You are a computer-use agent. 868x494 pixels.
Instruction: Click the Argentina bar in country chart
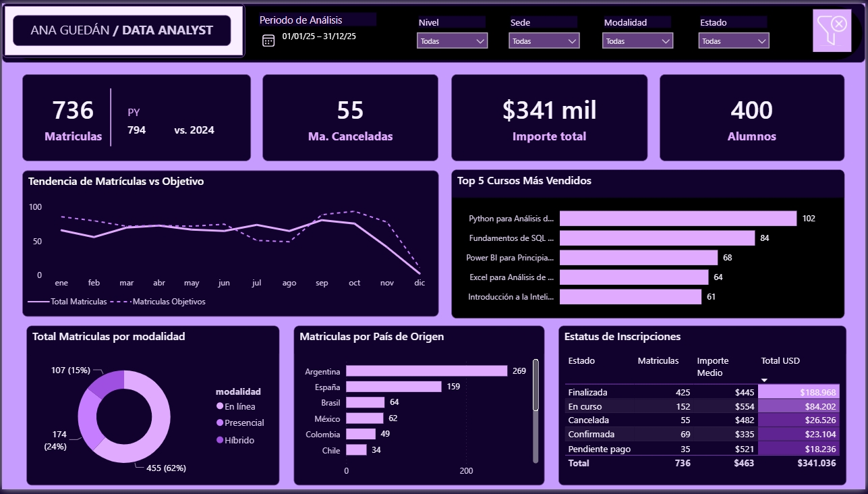click(426, 371)
